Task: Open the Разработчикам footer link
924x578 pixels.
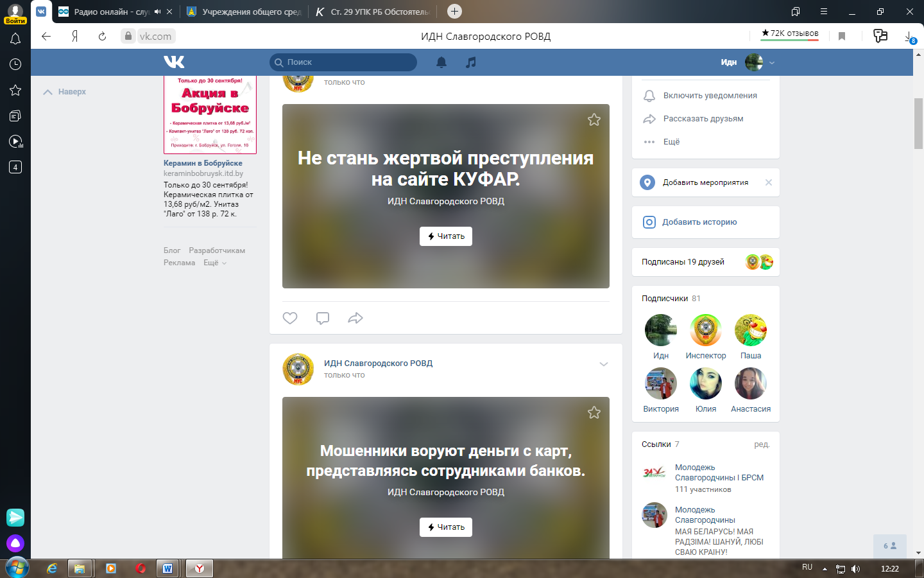Action: [x=217, y=250]
